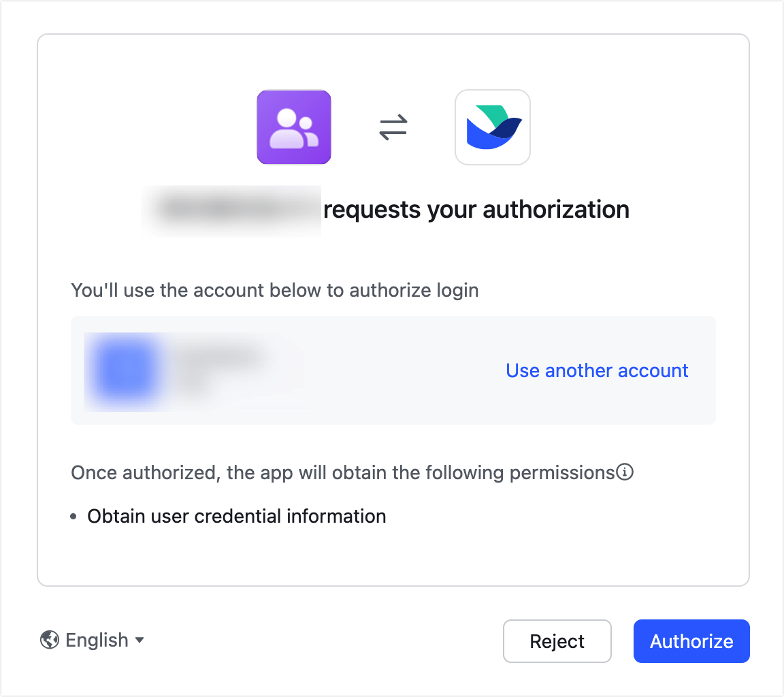This screenshot has width=784, height=697.
Task: Click the info icon beside permissions
Action: [x=625, y=472]
